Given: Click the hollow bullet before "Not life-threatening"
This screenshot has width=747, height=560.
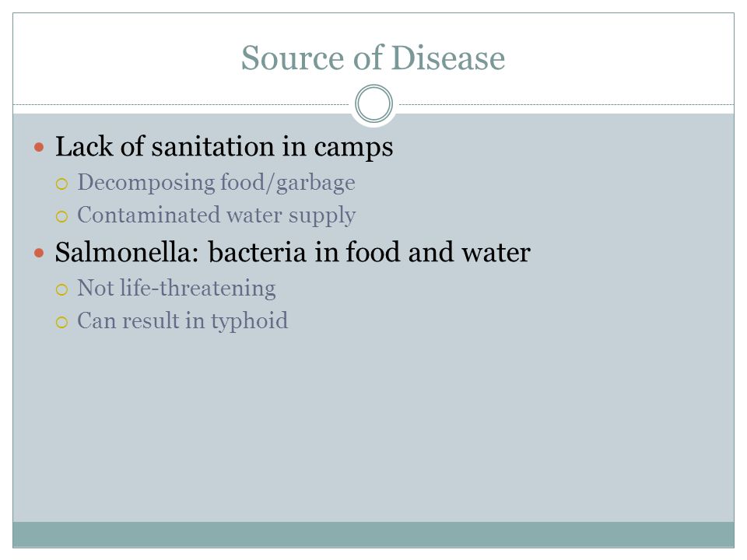Looking at the screenshot, I should tap(62, 289).
